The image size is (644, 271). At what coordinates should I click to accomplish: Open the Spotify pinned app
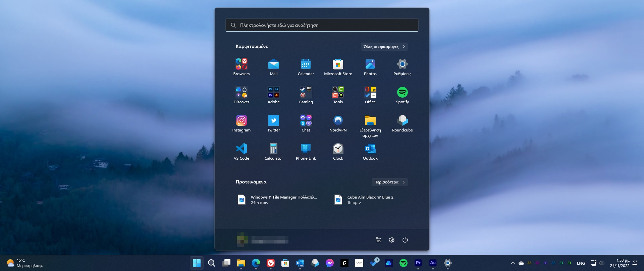click(x=402, y=96)
